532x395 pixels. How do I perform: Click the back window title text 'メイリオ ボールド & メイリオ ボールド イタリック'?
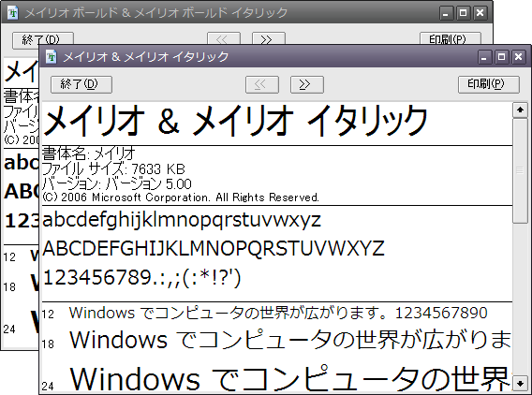[x=156, y=13]
